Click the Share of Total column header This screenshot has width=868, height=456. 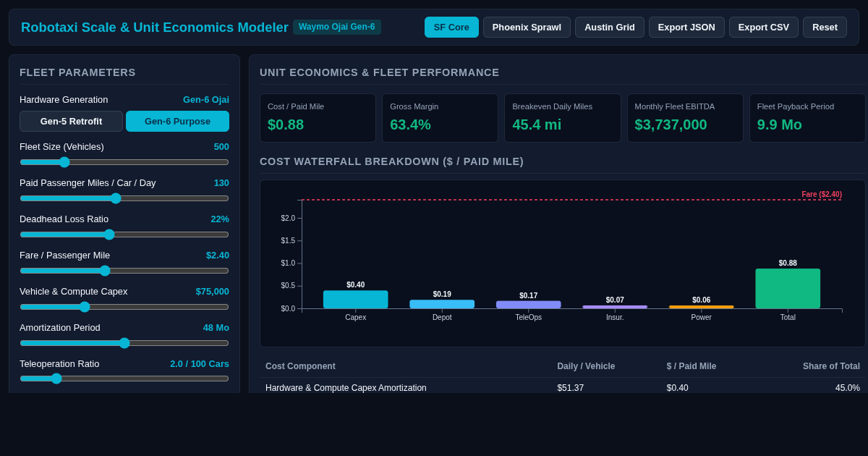point(831,366)
